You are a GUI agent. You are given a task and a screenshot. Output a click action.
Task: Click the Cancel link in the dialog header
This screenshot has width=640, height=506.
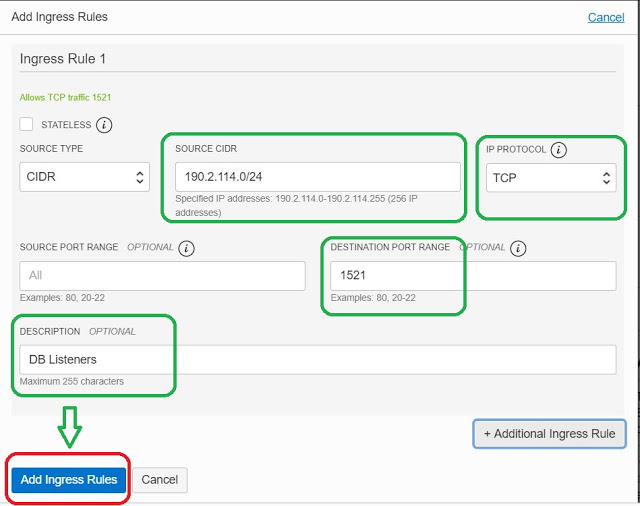click(x=605, y=17)
